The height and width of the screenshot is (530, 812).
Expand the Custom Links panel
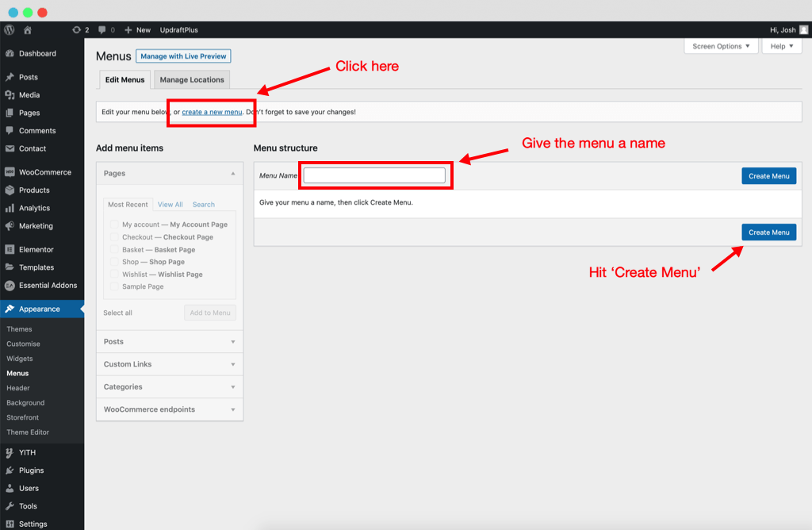pyautogui.click(x=169, y=364)
